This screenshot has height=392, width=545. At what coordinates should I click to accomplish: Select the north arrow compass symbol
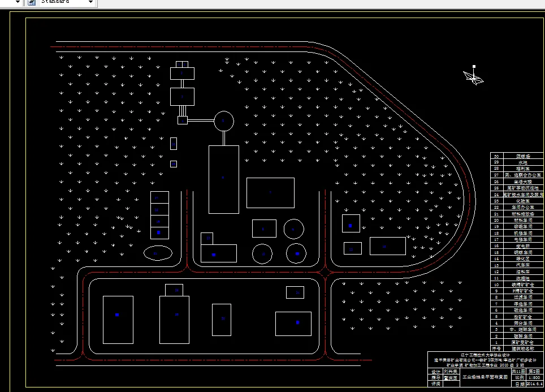(473, 77)
